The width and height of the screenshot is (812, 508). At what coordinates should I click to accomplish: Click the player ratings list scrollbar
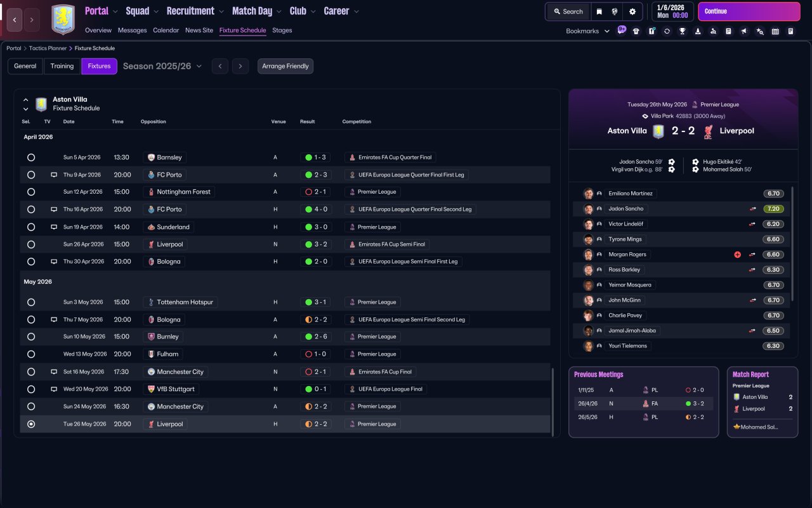click(792, 244)
